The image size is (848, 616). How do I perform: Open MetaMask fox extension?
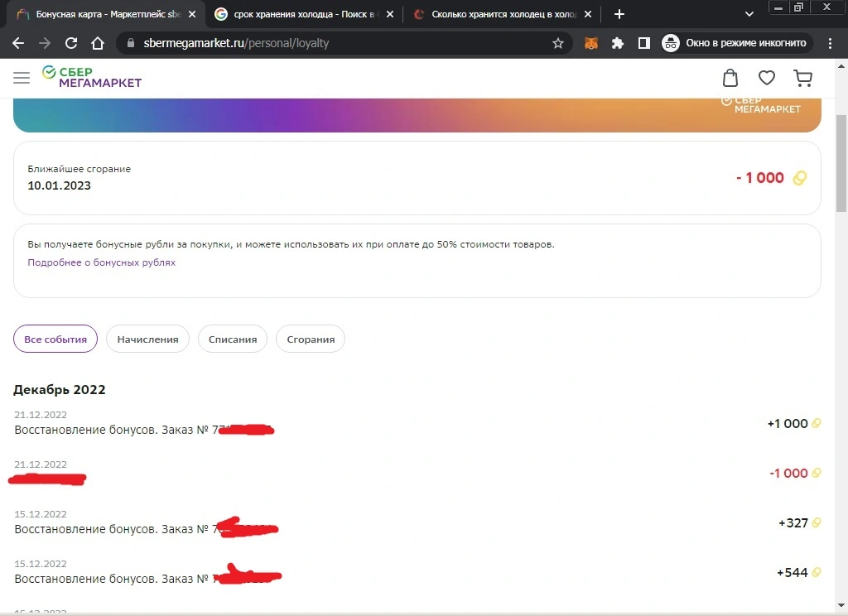click(x=591, y=43)
